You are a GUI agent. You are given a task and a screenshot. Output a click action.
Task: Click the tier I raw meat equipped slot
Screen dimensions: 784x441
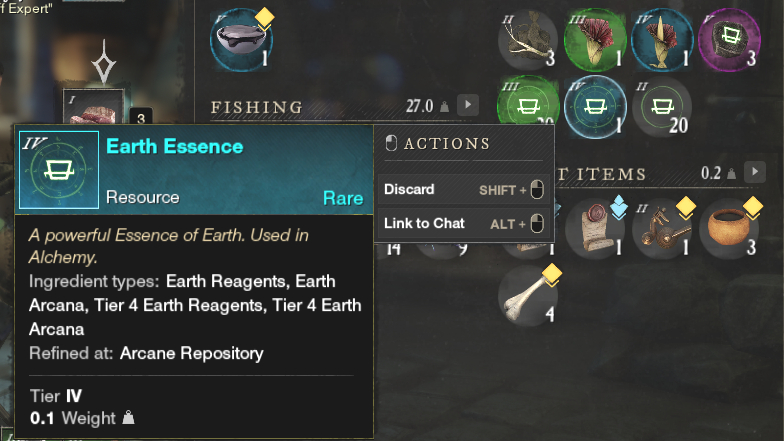tap(94, 107)
